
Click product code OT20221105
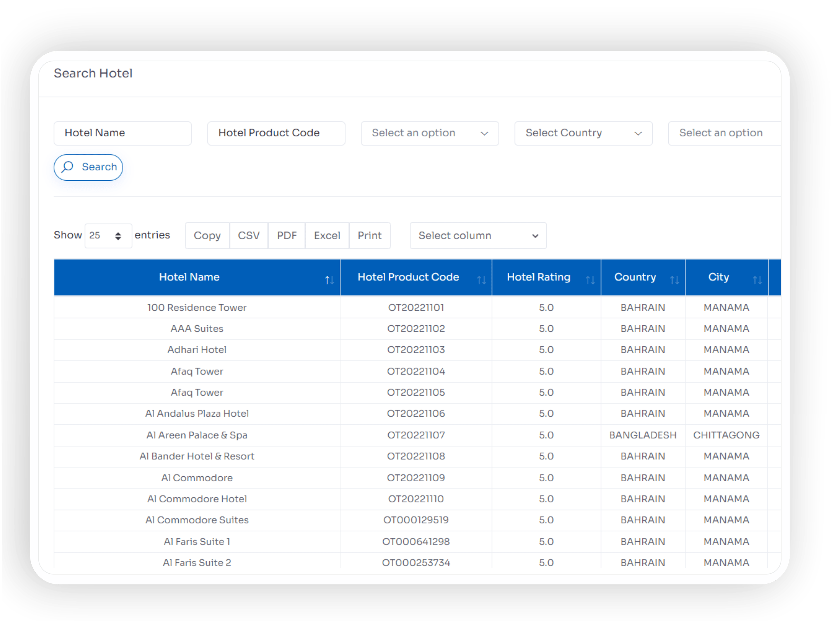(416, 393)
